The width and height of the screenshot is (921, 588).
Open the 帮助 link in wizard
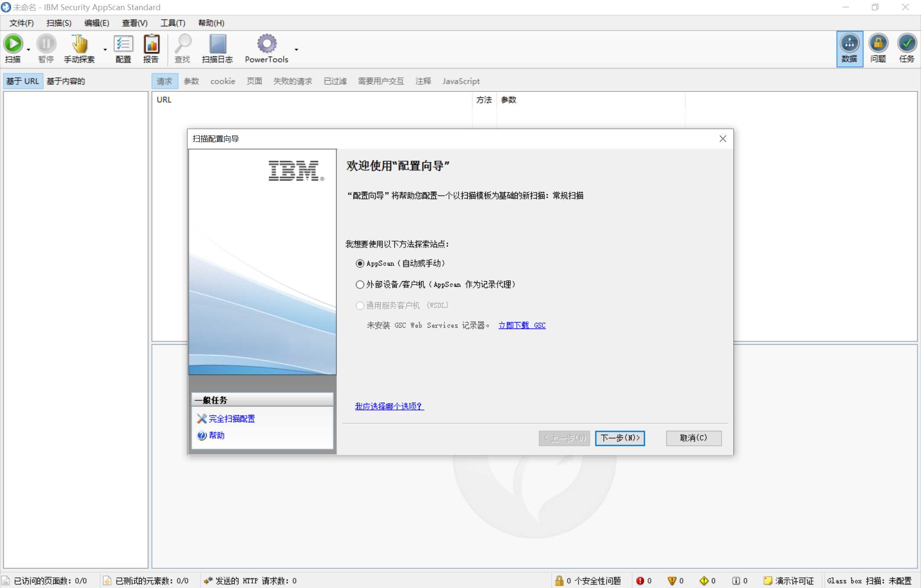click(217, 435)
